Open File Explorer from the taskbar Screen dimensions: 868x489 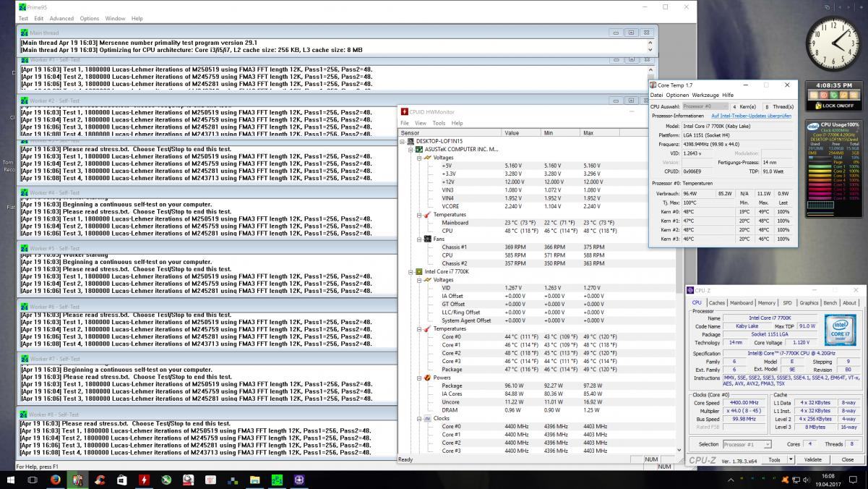click(x=254, y=480)
